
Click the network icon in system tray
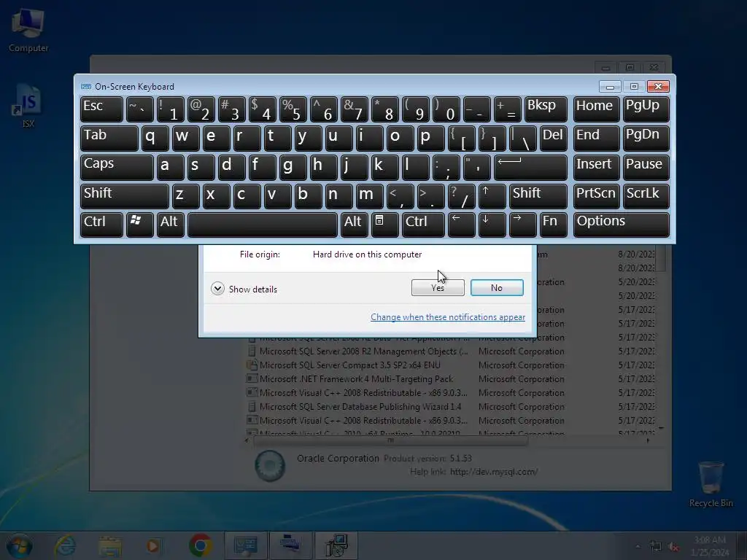[656, 546]
